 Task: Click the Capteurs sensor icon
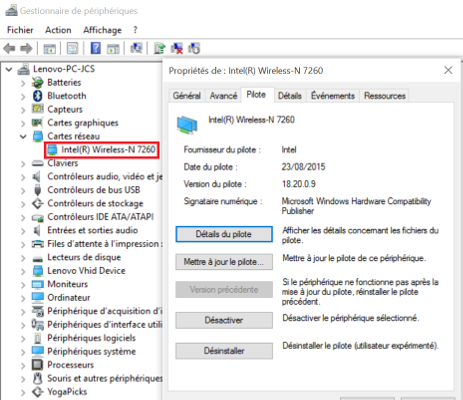pyautogui.click(x=38, y=109)
